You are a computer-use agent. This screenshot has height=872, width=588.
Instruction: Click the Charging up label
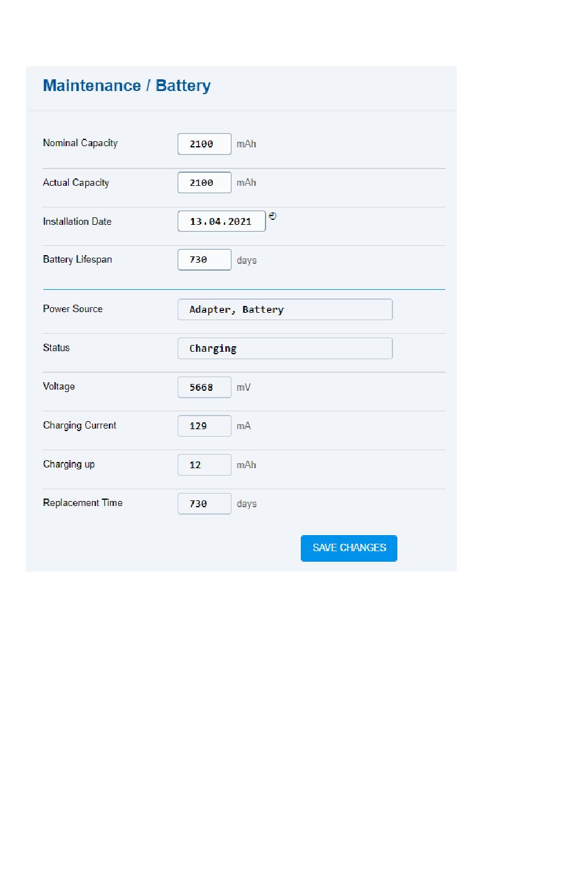click(69, 464)
